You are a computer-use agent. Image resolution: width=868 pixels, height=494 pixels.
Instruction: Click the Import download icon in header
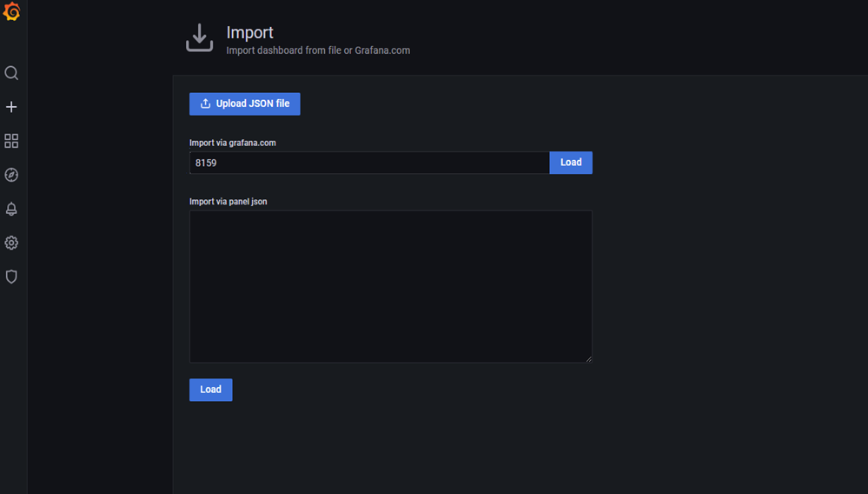click(x=199, y=37)
